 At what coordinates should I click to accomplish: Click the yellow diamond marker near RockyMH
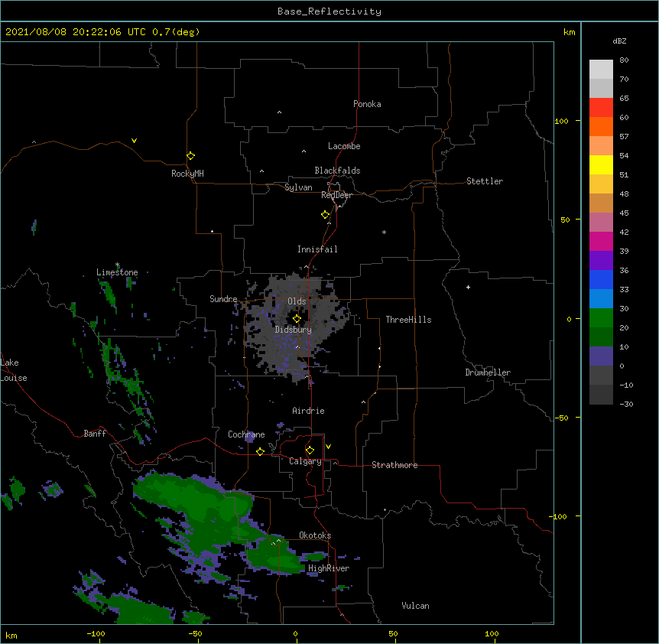coord(190,155)
